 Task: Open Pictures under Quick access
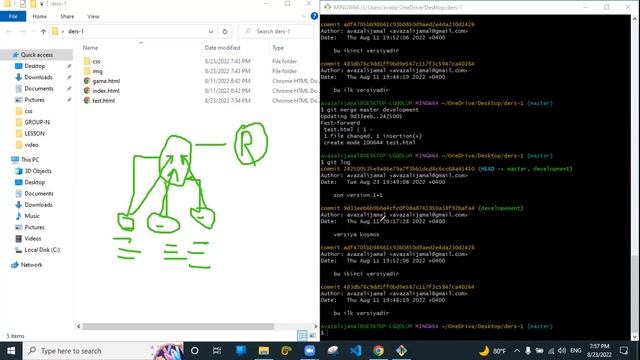coord(34,100)
